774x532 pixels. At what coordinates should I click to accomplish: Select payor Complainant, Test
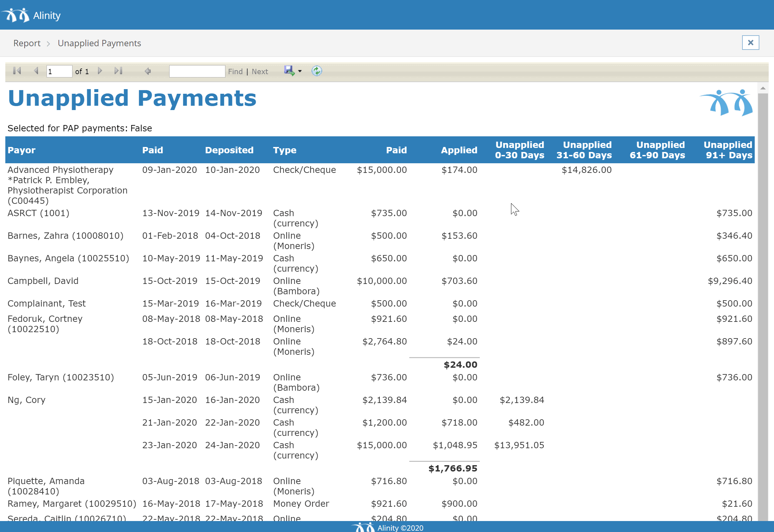click(x=47, y=304)
